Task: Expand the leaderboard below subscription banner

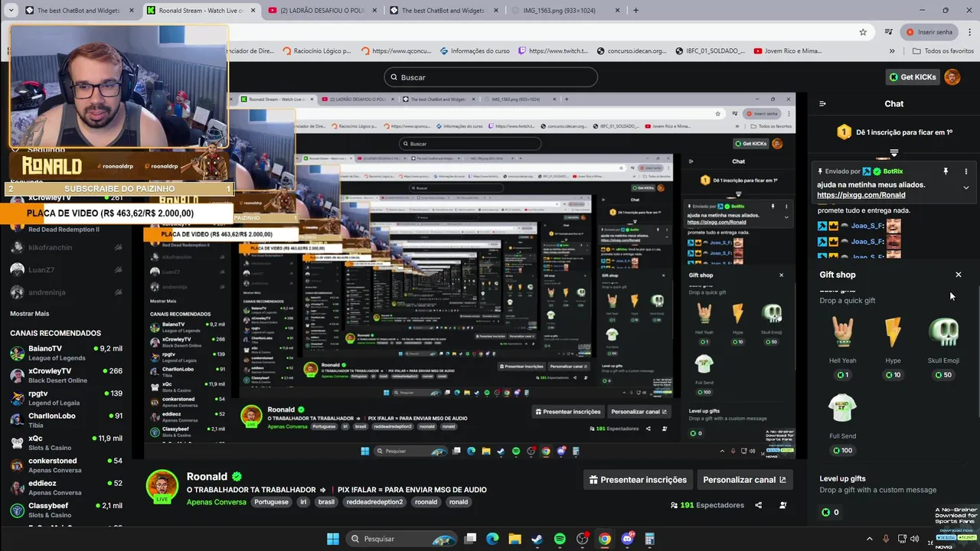Action: (893, 153)
